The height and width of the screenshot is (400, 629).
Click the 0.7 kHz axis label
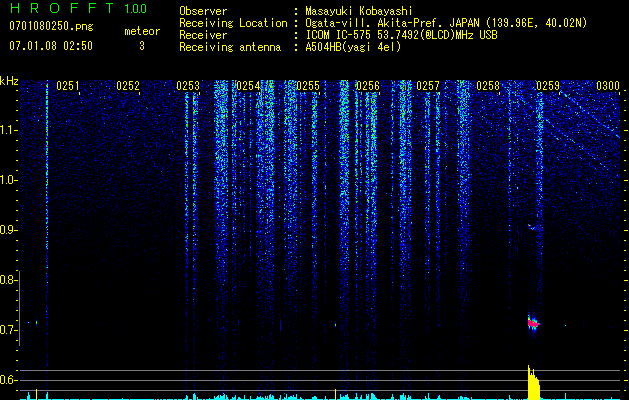7,330
